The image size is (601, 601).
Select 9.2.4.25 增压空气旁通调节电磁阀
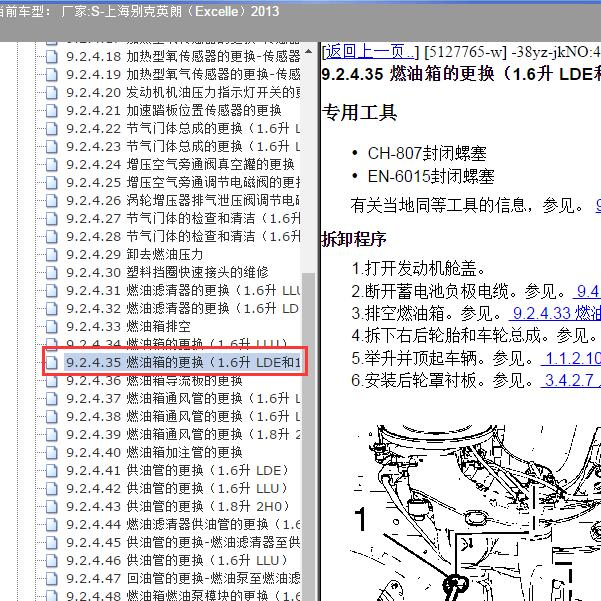click(183, 182)
